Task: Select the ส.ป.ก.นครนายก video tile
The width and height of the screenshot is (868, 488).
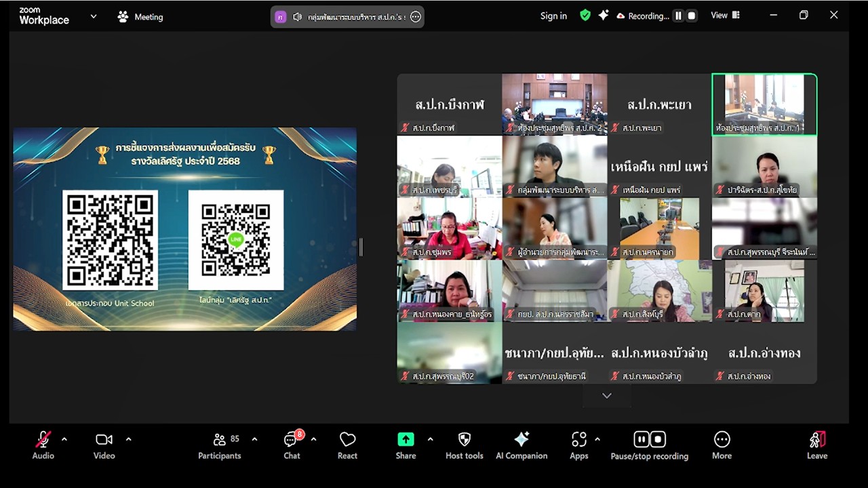Action: [x=659, y=228]
